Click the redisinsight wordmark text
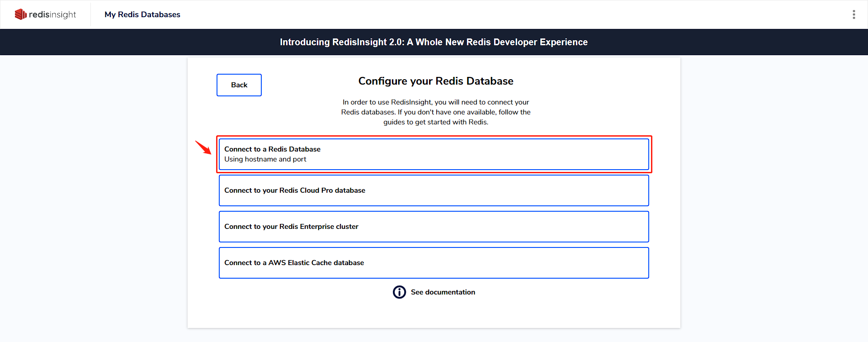The height and width of the screenshot is (342, 868). 52,14
